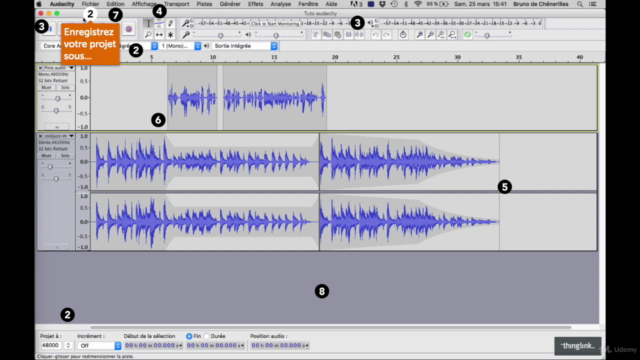Open macOS Spotlight search icon
The width and height of the screenshot is (640, 360).
click(580, 4)
